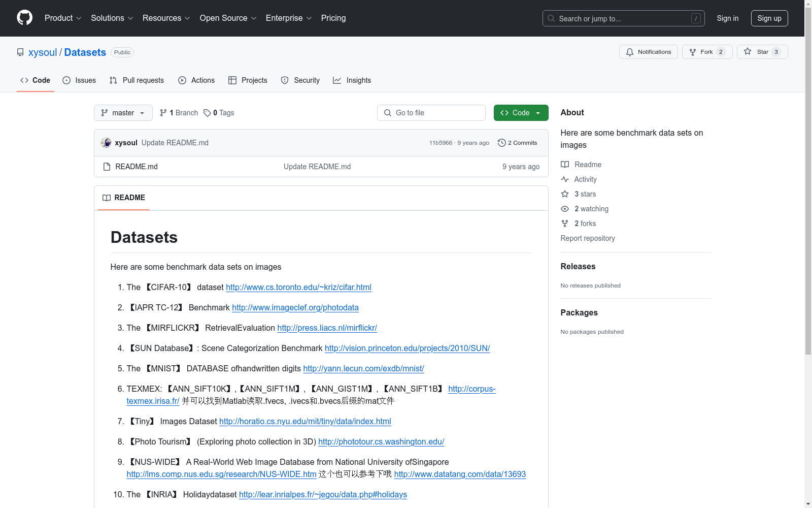The width and height of the screenshot is (812, 508).
Task: Expand the master branch dropdown
Action: 123,113
